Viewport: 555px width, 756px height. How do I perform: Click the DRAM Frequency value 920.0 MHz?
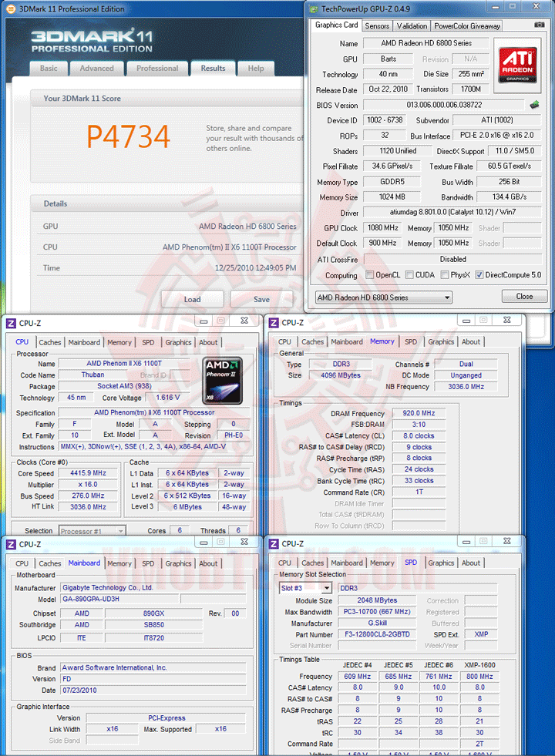point(419,413)
